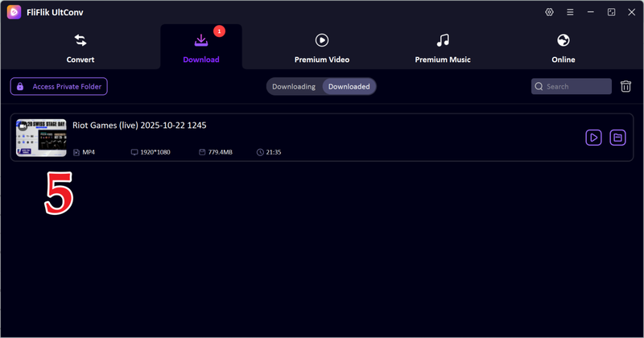Screen dimensions: 644x338
Task: Play the Riot Games (live) video
Action: point(593,138)
